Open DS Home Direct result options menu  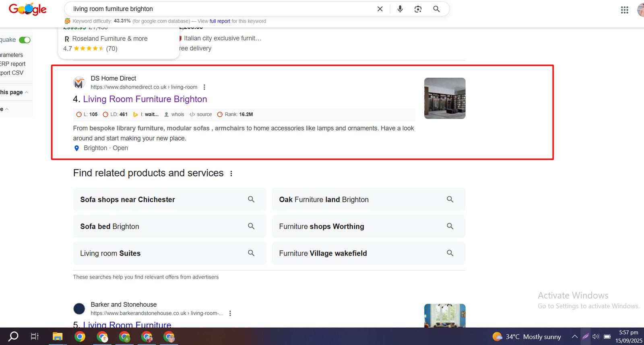click(x=204, y=87)
